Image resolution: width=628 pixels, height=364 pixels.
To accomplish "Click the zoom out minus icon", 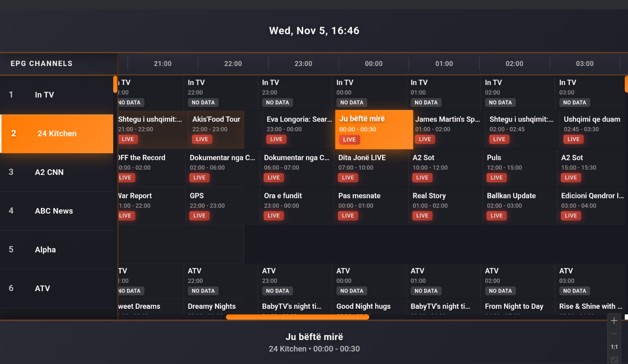I will click(x=614, y=334).
